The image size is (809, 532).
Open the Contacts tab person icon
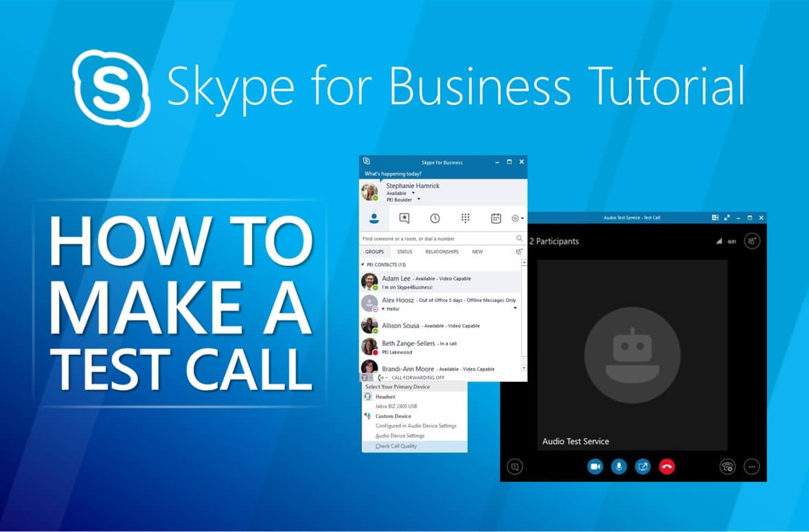[374, 218]
